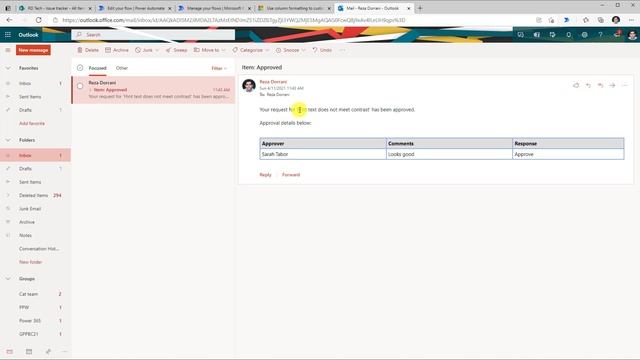Image resolution: width=640 pixels, height=360 pixels.
Task: Click the Reply link below the table
Action: (265, 175)
